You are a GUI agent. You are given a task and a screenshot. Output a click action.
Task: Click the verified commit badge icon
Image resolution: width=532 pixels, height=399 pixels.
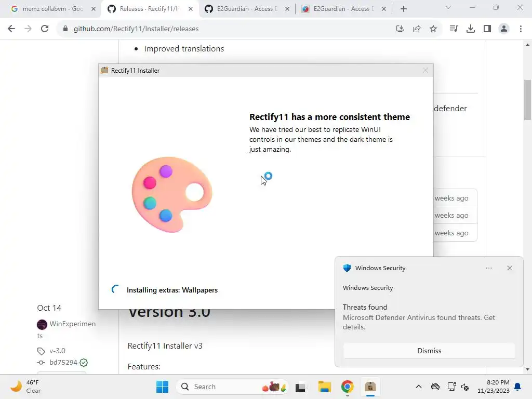click(x=84, y=363)
